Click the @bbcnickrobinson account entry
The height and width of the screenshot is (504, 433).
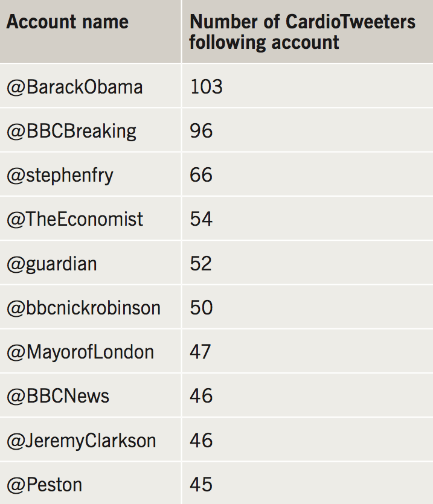coord(83,308)
